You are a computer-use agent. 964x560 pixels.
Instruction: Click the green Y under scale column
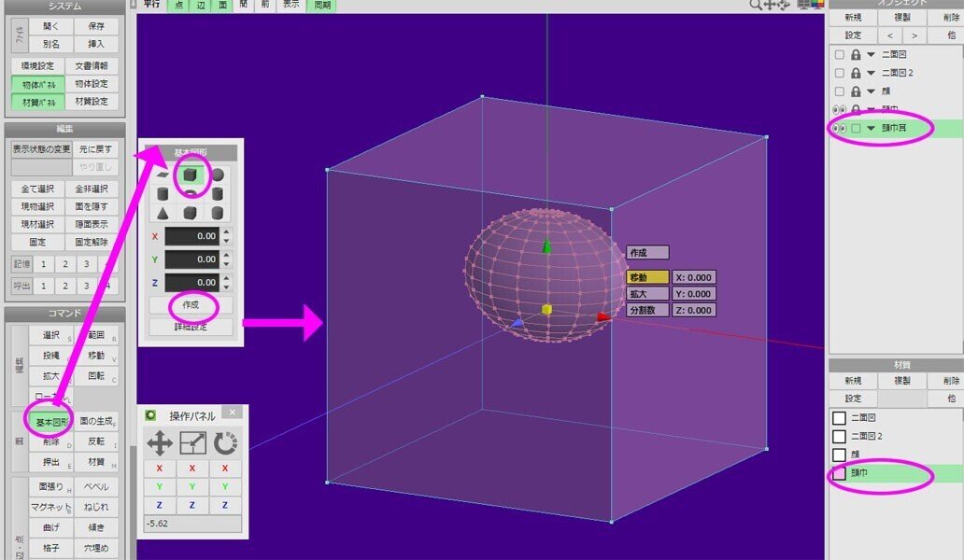click(x=192, y=486)
